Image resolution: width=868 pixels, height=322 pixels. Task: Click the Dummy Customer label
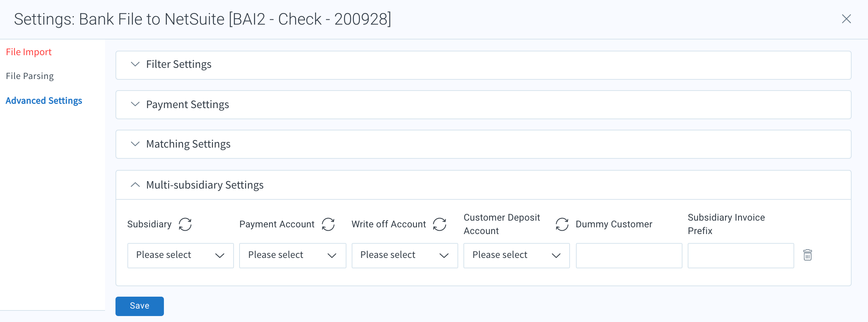(x=614, y=224)
